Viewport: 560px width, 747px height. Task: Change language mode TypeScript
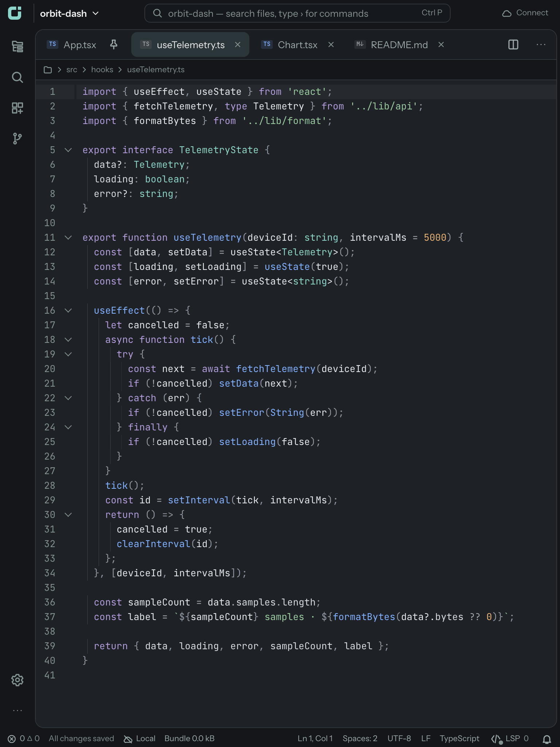coord(459,739)
